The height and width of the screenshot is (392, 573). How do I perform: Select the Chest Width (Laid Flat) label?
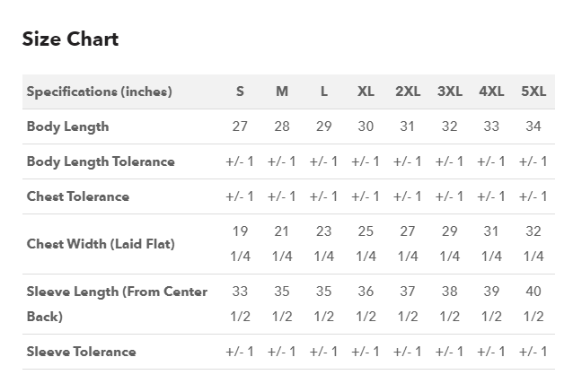pyautogui.click(x=101, y=244)
